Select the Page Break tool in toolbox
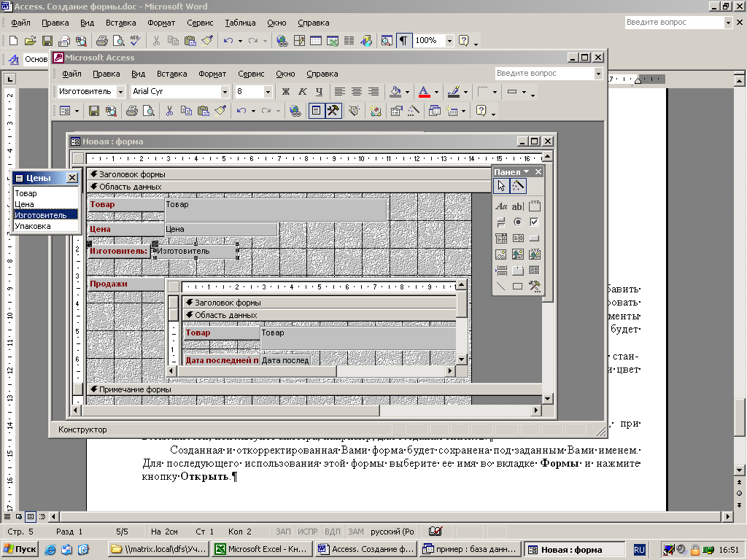747x560 pixels. [x=500, y=271]
